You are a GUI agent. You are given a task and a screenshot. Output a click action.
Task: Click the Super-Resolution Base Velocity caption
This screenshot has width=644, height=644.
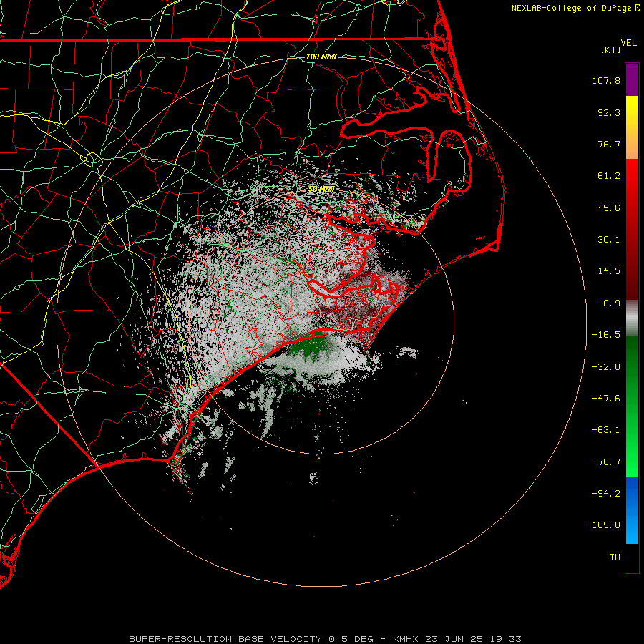tap(326, 639)
